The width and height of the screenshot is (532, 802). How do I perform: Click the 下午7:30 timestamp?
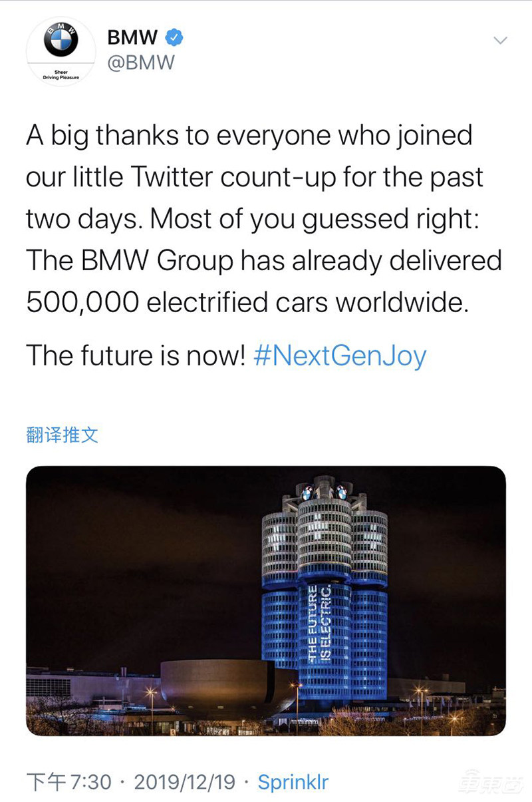coord(68,781)
